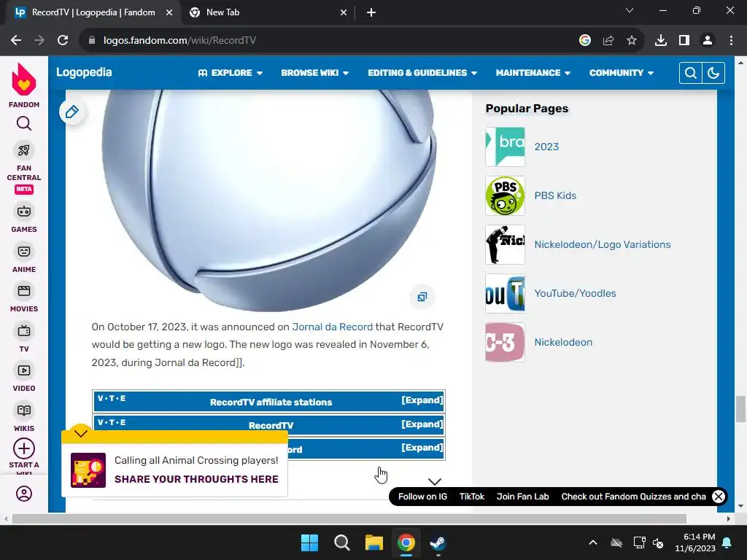Screen dimensions: 747x560
Task: Open the tab search dropdown
Action: pos(630,10)
